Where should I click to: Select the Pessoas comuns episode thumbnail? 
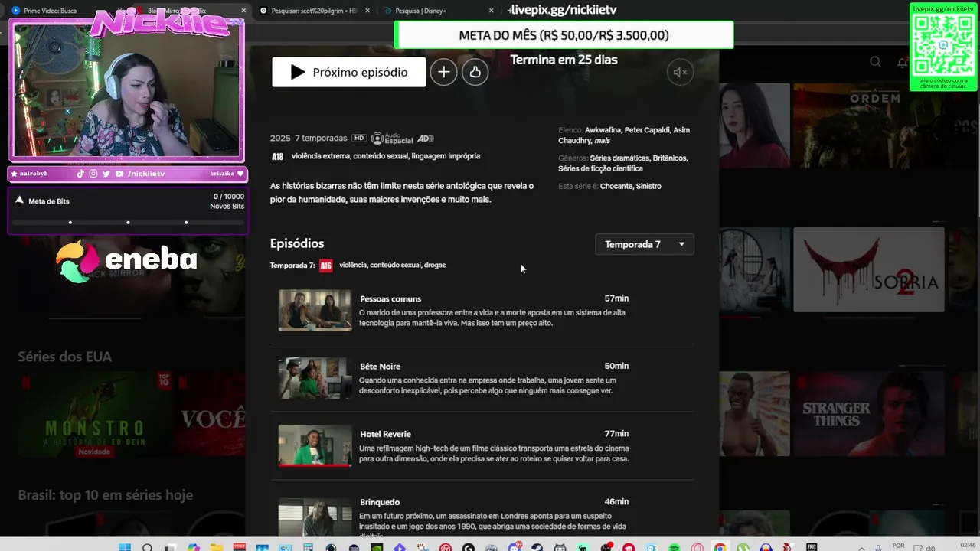point(315,310)
